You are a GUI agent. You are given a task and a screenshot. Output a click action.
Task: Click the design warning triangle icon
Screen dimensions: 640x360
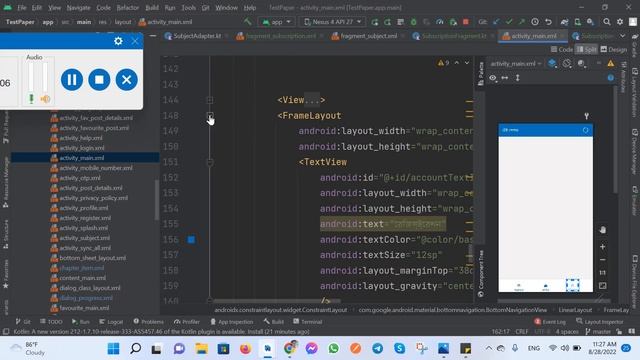[x=611, y=64]
